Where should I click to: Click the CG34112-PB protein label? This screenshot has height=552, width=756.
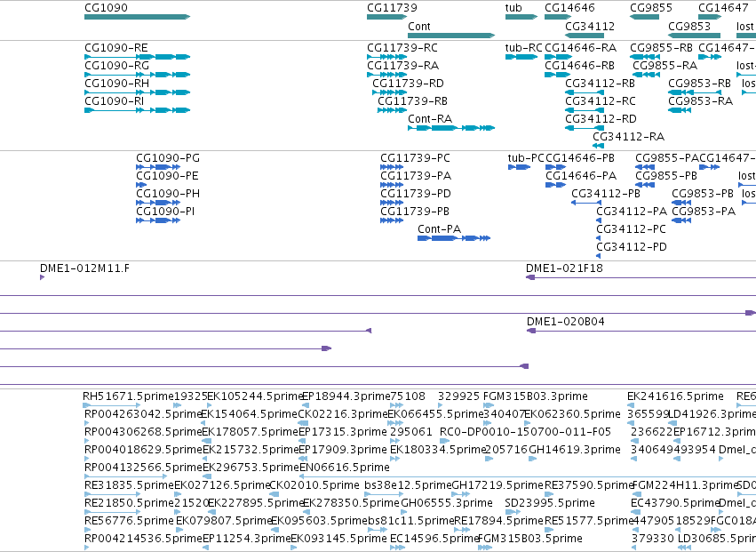606,194
